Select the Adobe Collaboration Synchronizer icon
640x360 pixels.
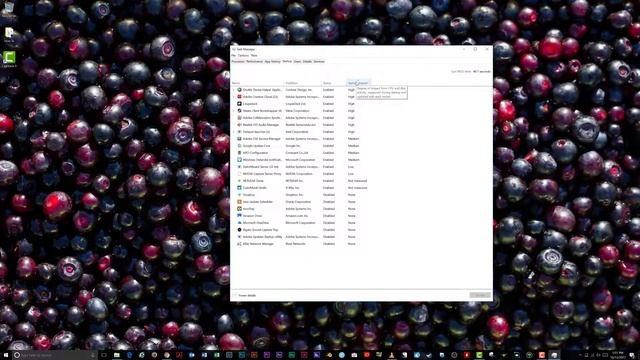point(239,118)
